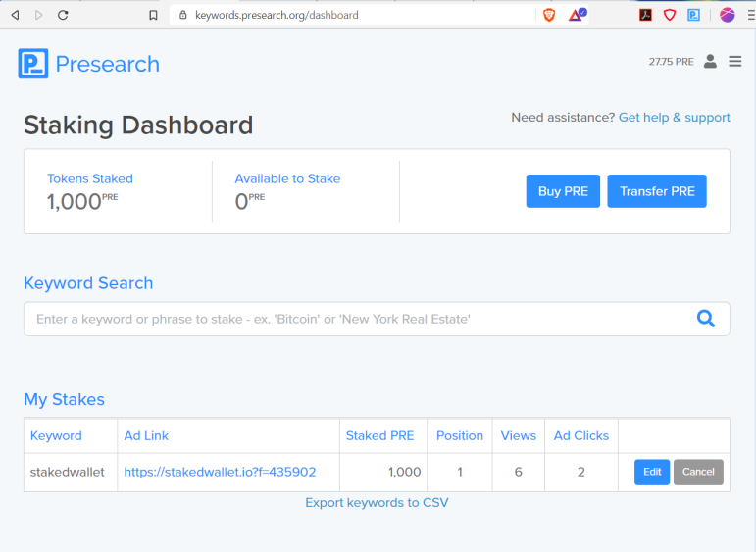Submit keyword search with magnifier icon

705,319
